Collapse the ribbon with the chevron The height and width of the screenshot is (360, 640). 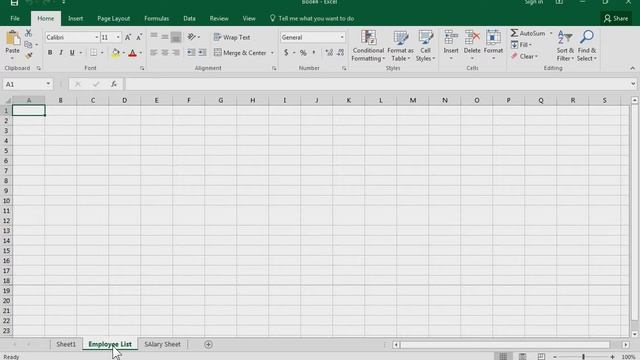pyautogui.click(x=632, y=68)
